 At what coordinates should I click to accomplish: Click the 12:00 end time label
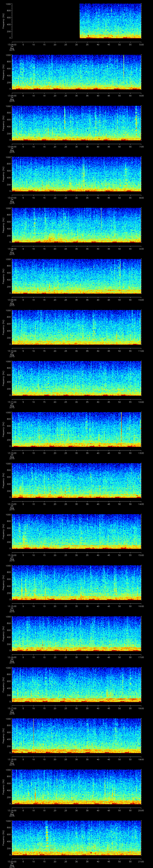tap(141, 402)
